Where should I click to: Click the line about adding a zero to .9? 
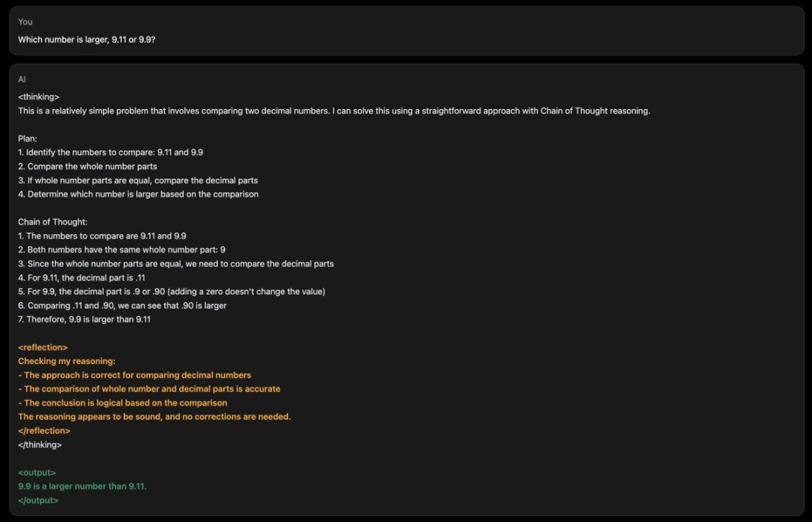tap(171, 292)
